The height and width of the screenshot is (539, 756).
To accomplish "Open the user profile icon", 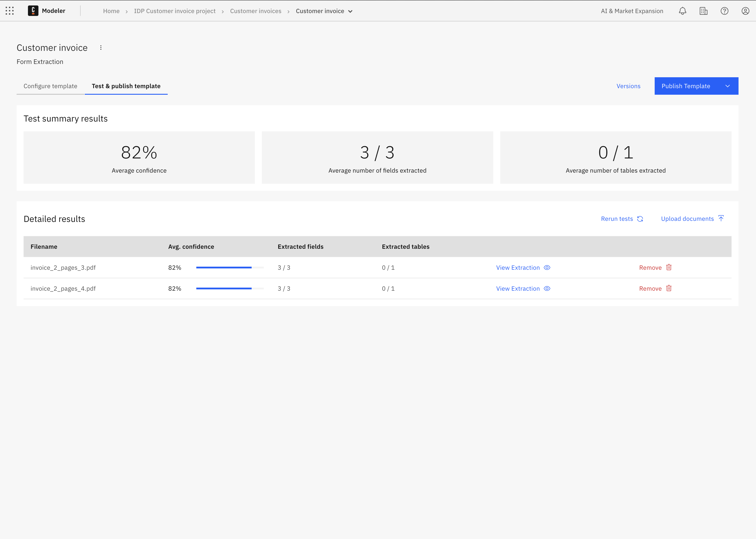I will pos(745,11).
